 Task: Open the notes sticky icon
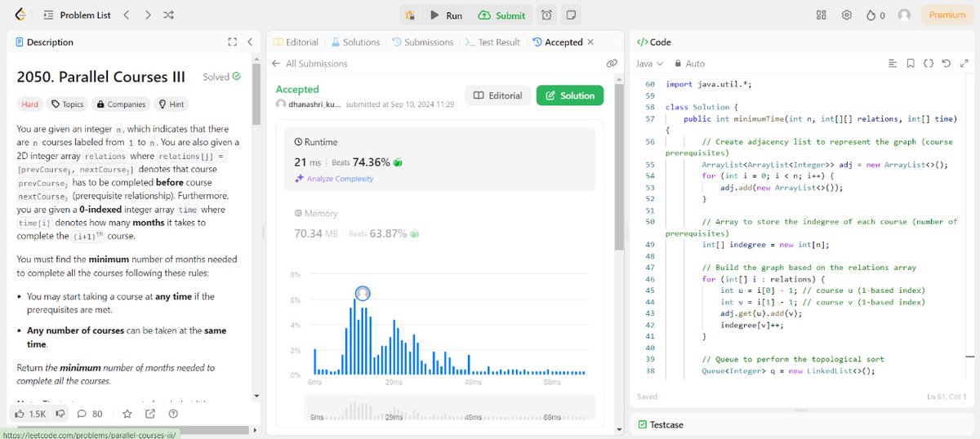coord(571,15)
